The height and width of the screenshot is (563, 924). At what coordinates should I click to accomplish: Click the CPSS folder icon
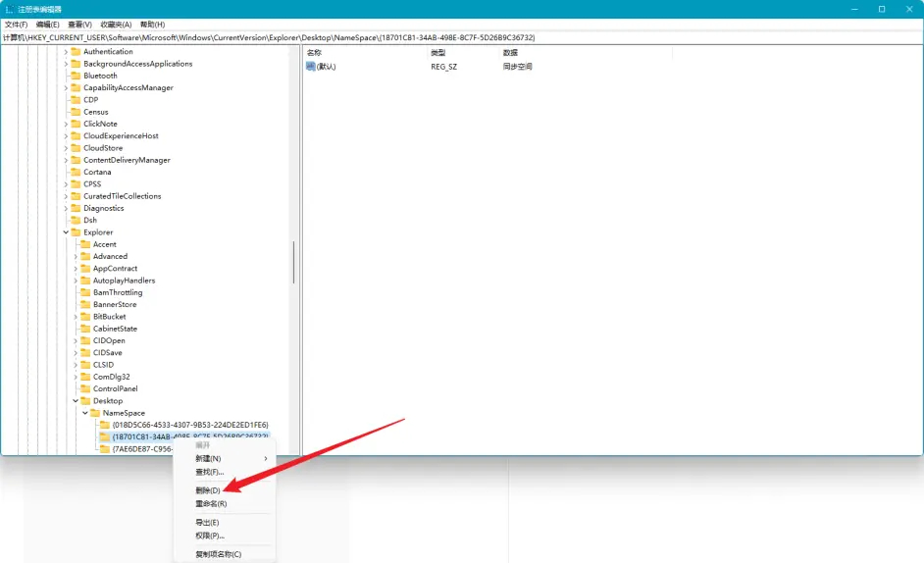[x=76, y=184]
